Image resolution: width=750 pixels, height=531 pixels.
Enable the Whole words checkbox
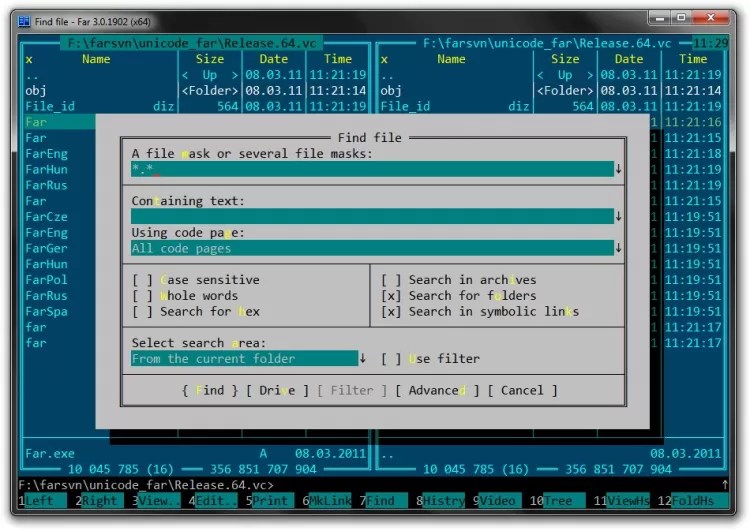[x=143, y=296]
